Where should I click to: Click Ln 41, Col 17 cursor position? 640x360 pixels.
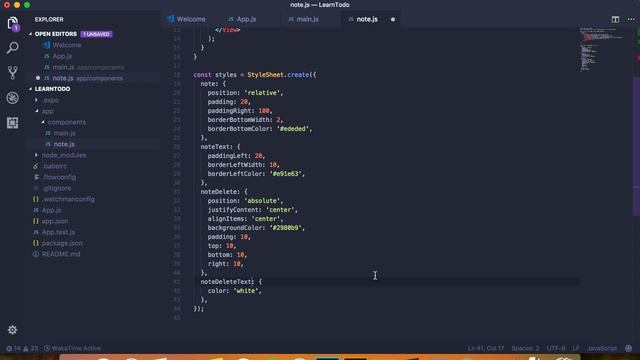pos(486,348)
